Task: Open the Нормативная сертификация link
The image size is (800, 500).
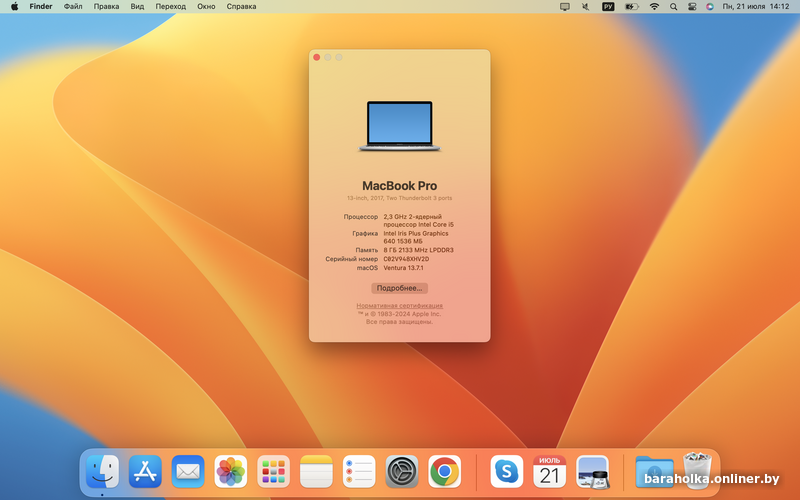Action: click(x=399, y=306)
